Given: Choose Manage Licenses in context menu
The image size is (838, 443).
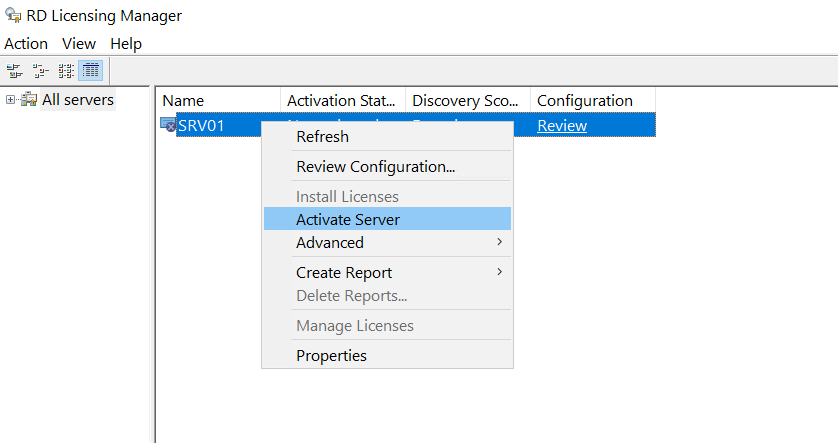Looking at the screenshot, I should 387,325.
